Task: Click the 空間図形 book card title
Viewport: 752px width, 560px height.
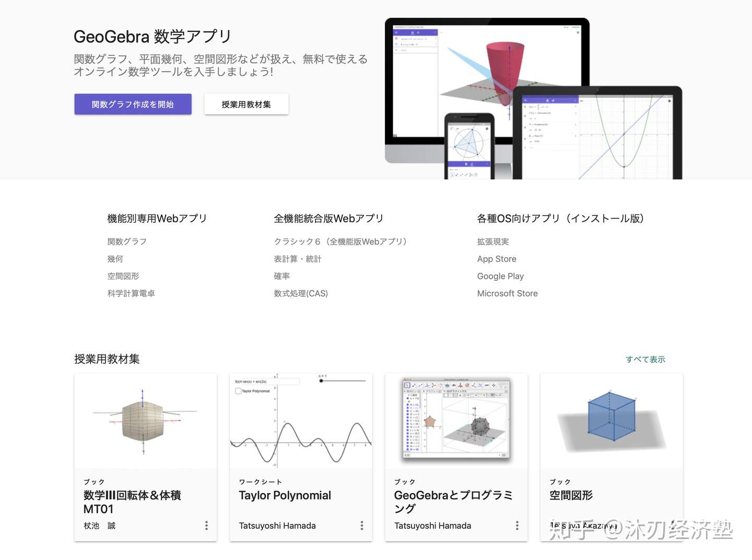Action: coord(571,495)
